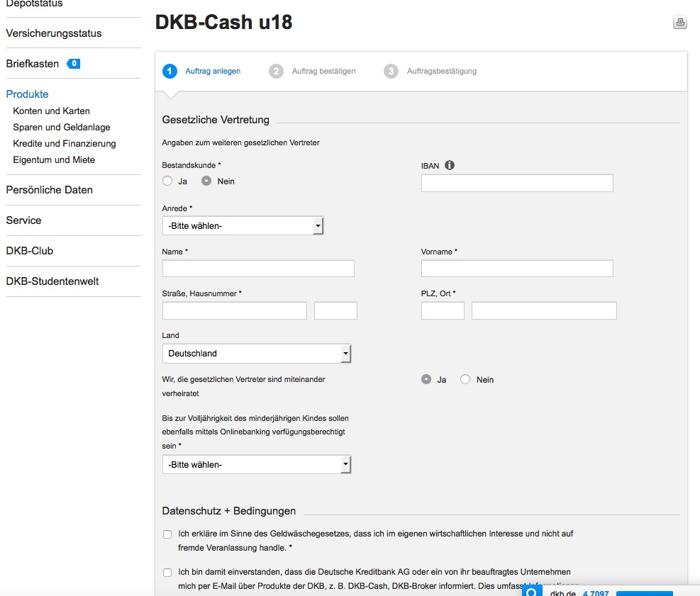
Task: Open the Onlinebanking verfügungsberechtigt dropdown
Action: pyautogui.click(x=257, y=464)
